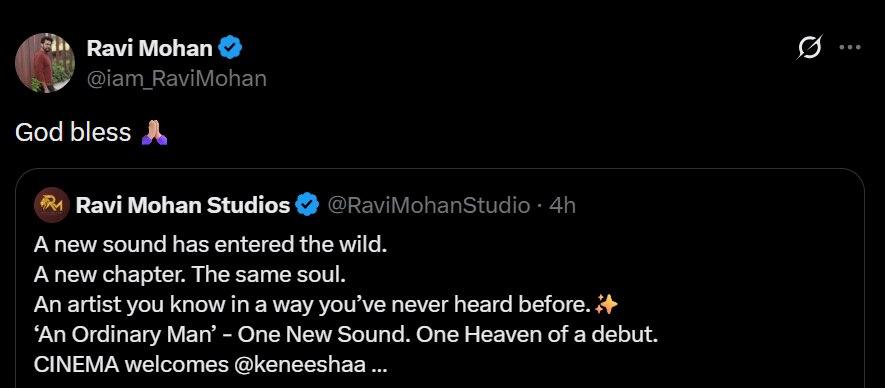Click the 'An Ordinary Man' line of text
Viewport: 885px width, 388px height.
tap(346, 335)
